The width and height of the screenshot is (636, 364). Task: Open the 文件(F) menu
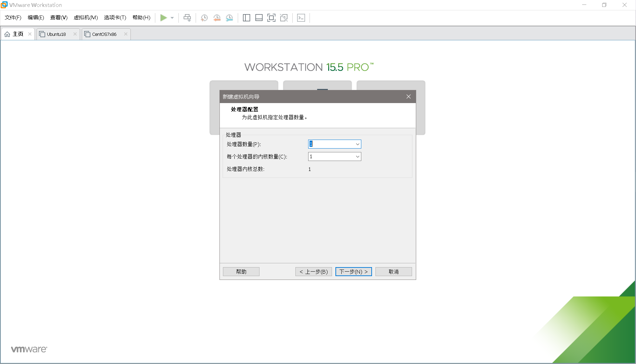(13, 18)
